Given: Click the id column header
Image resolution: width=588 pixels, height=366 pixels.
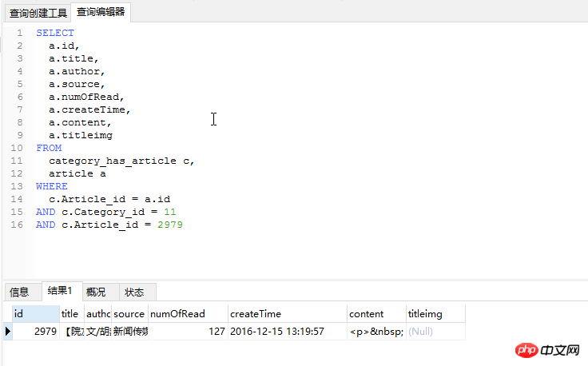Looking at the screenshot, I should 35,314.
